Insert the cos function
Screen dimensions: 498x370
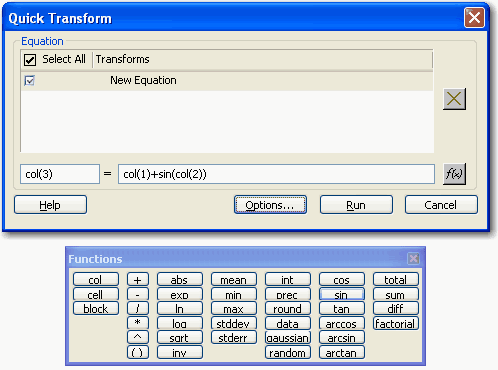pyautogui.click(x=342, y=279)
